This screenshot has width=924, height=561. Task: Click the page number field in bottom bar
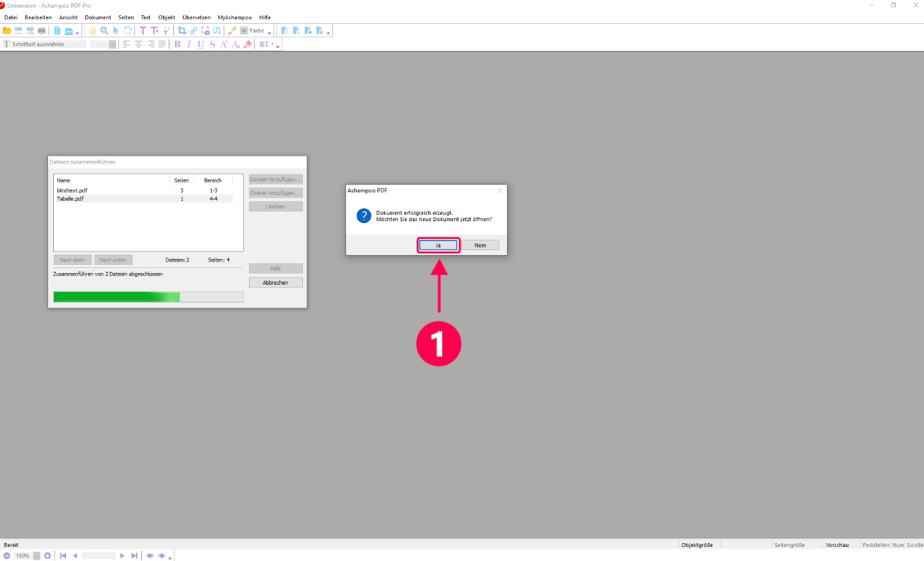[x=98, y=556]
